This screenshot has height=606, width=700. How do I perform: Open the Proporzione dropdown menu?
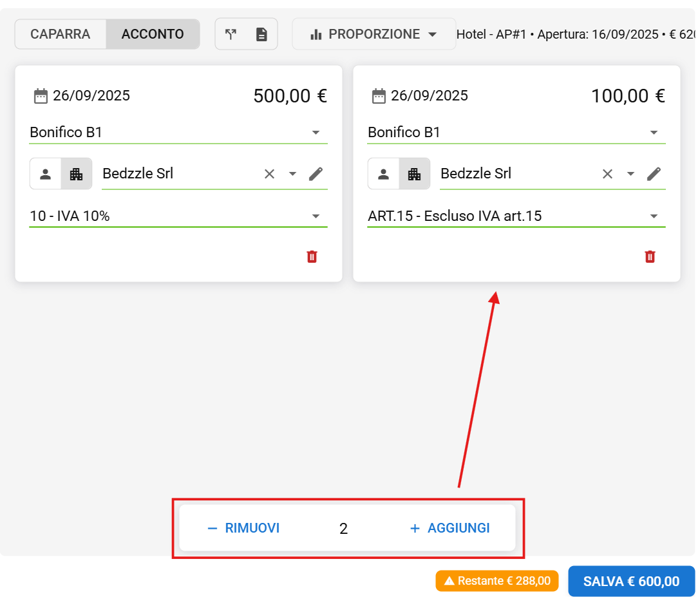(x=374, y=34)
